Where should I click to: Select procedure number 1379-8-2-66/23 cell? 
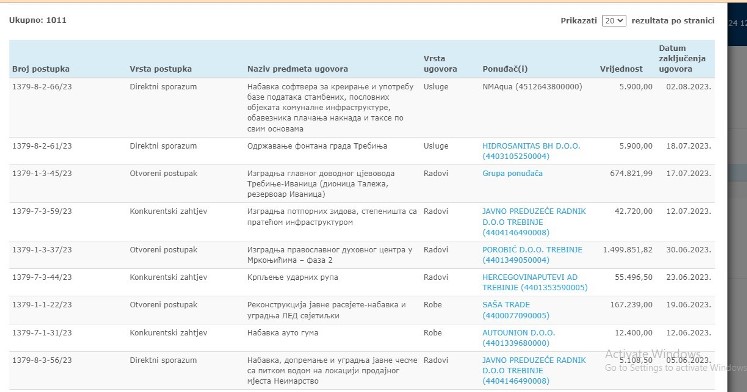(x=42, y=87)
